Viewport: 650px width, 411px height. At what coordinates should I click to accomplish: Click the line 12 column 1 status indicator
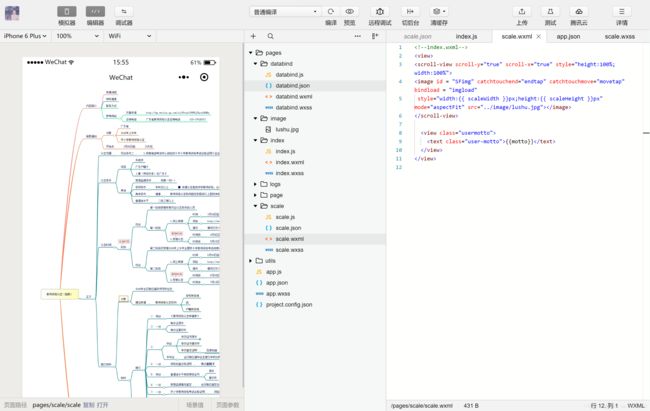pyautogui.click(x=604, y=405)
